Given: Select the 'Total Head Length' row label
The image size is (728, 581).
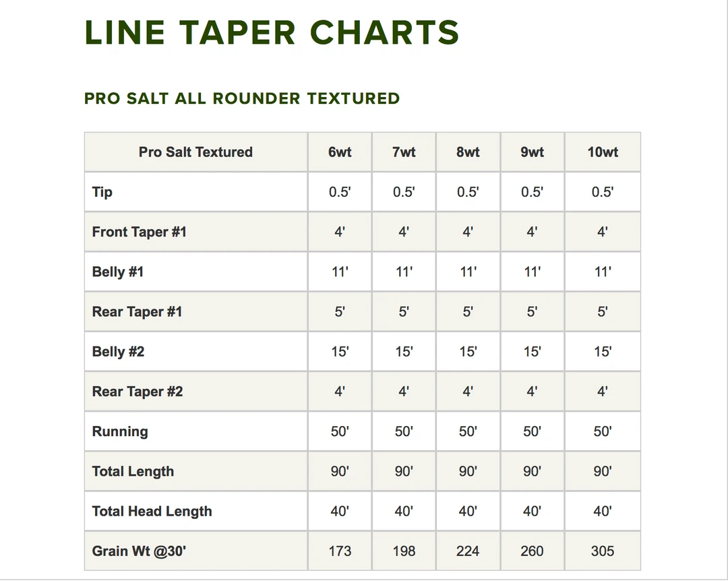Looking at the screenshot, I should pos(152,511).
